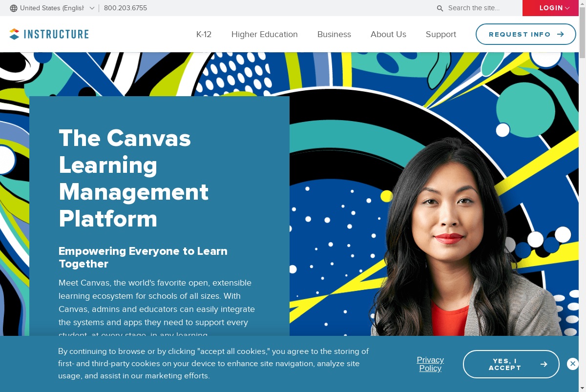Open the Support menu

click(x=441, y=34)
